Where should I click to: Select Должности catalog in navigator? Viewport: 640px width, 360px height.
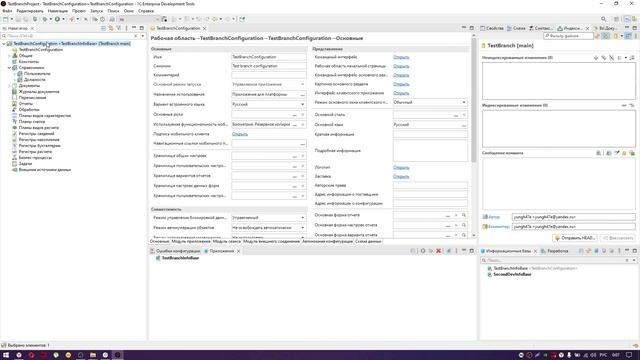34,80
